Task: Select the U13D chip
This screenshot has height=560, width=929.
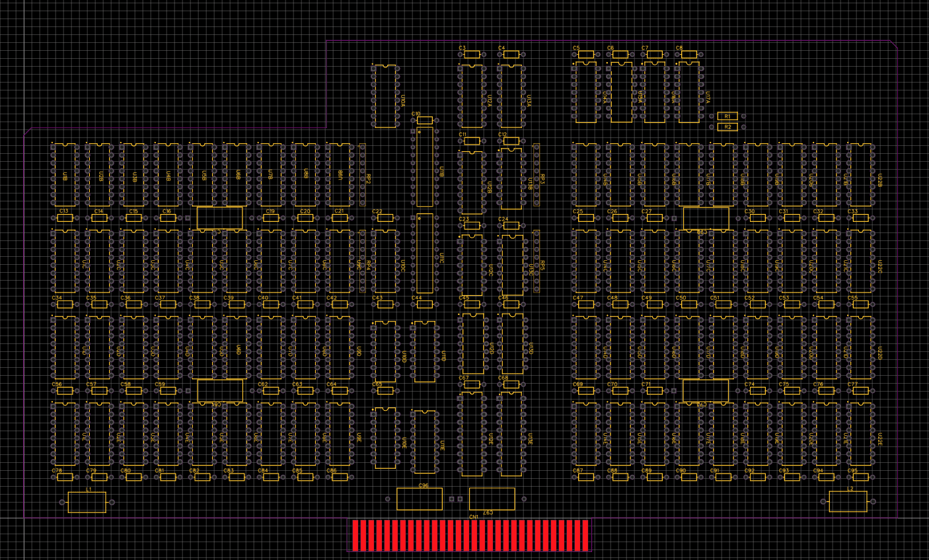Action: 511,344
